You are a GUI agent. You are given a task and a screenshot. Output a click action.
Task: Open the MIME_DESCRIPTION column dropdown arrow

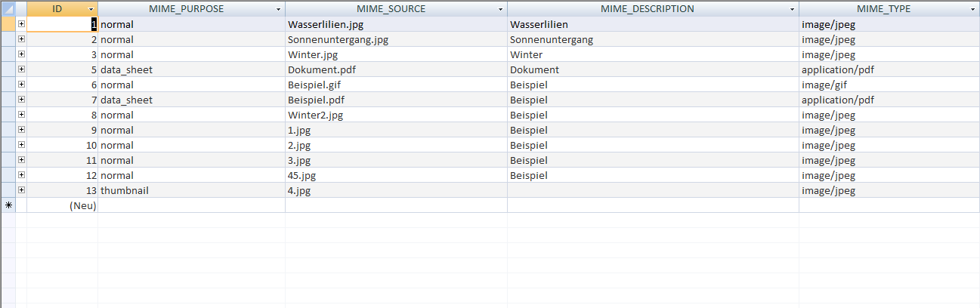[x=793, y=9]
